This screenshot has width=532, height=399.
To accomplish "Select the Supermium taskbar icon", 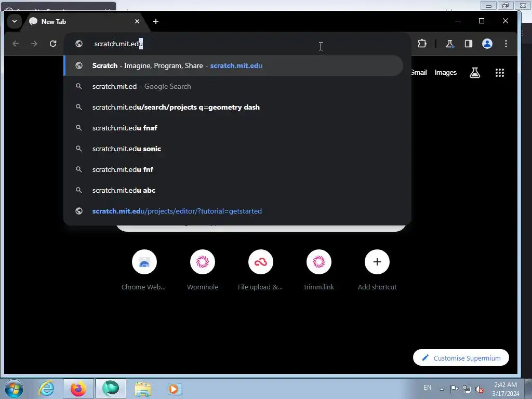I will 111,389.
